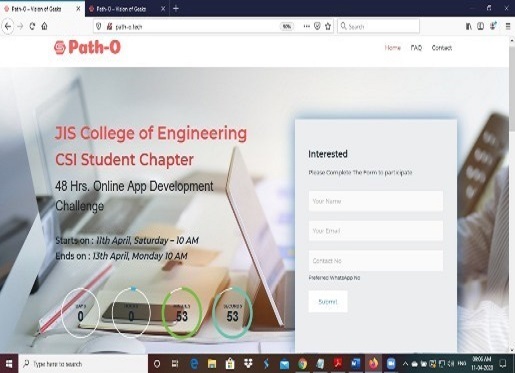515x373 pixels.
Task: Show hidden system tray icons
Action: [x=405, y=364]
